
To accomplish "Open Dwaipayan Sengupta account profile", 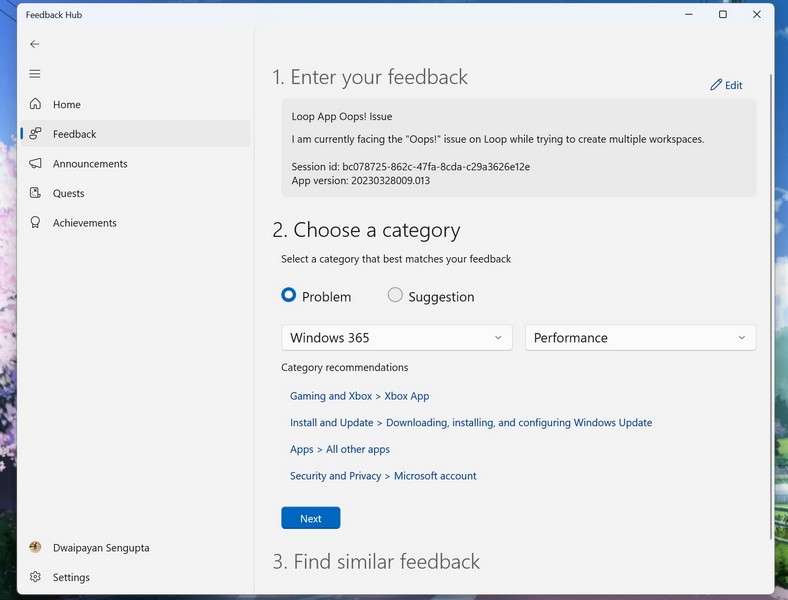I will click(100, 548).
